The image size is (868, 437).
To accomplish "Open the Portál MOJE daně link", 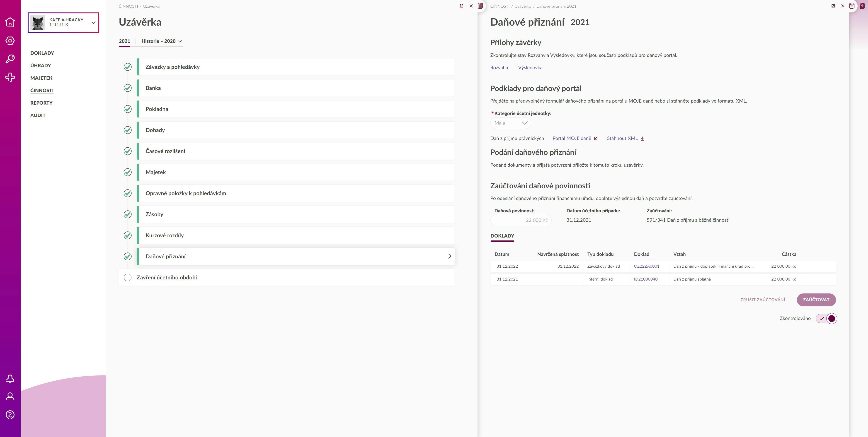I will (x=572, y=138).
